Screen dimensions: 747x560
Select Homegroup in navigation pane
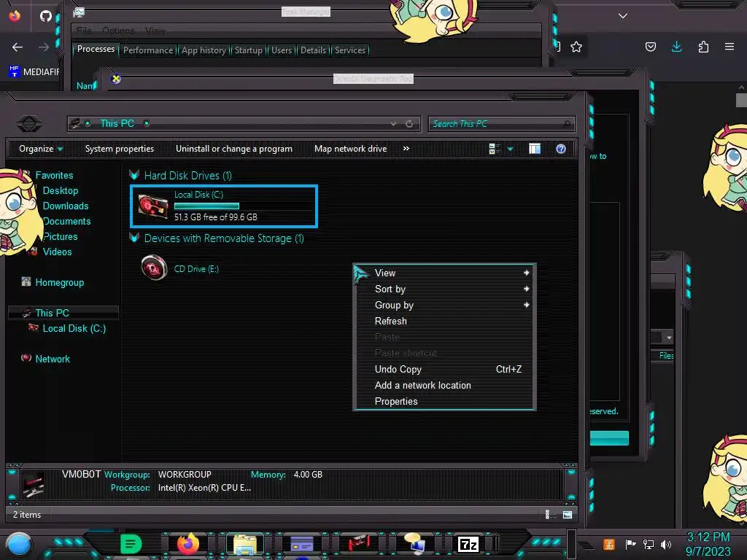click(x=54, y=282)
